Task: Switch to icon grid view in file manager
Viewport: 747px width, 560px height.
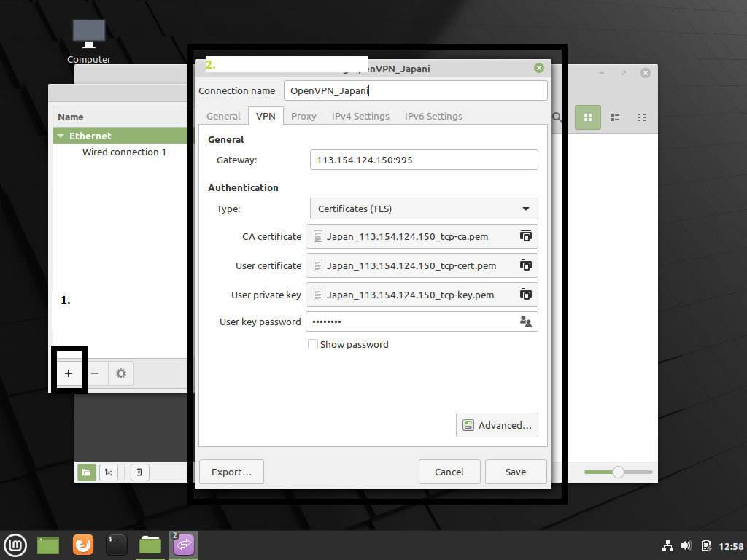Action: coord(587,117)
